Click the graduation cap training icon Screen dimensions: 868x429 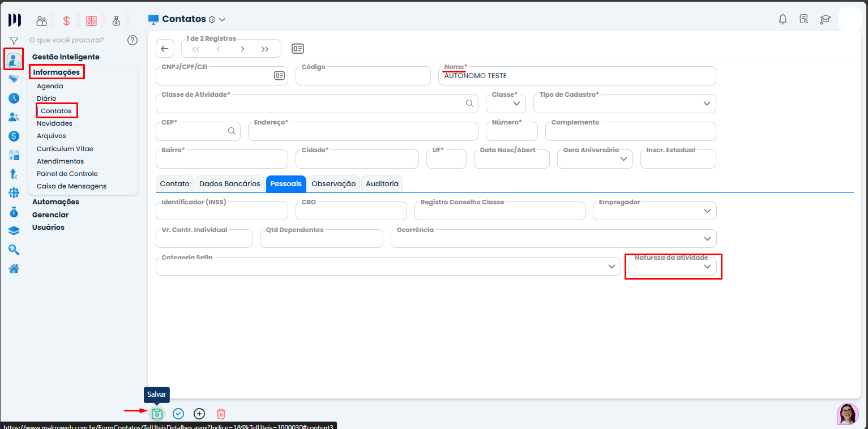(x=825, y=19)
